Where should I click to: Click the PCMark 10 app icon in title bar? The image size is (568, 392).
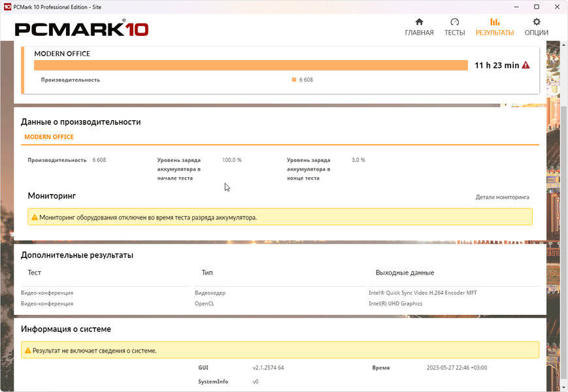pos(7,7)
